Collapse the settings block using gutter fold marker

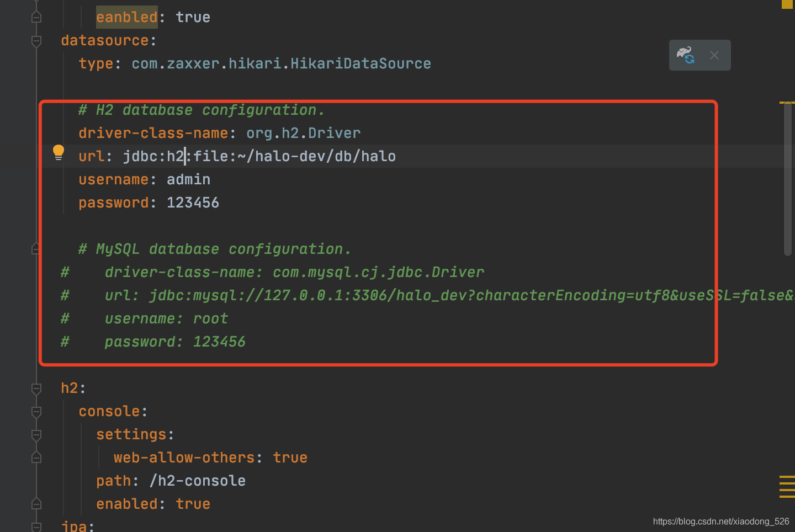(36, 435)
